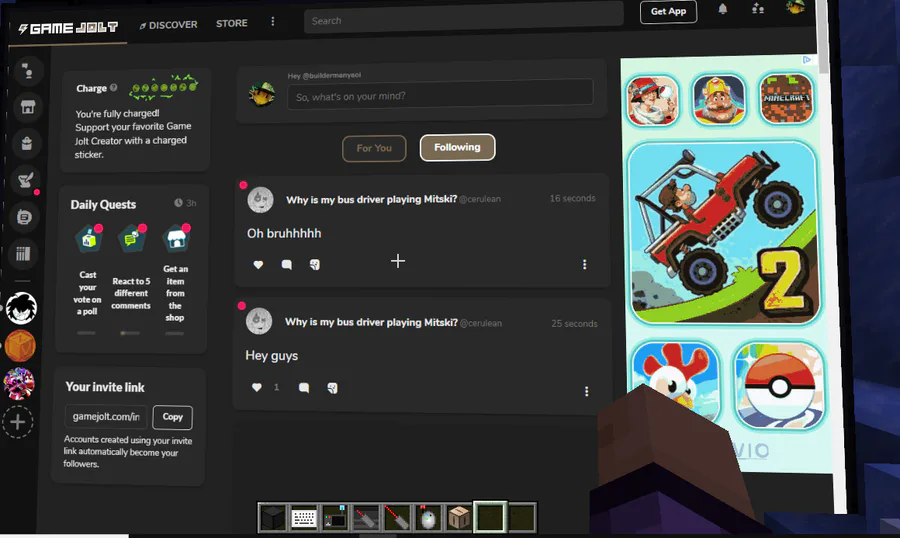Click the Get App button
The image size is (900, 538).
(x=668, y=11)
